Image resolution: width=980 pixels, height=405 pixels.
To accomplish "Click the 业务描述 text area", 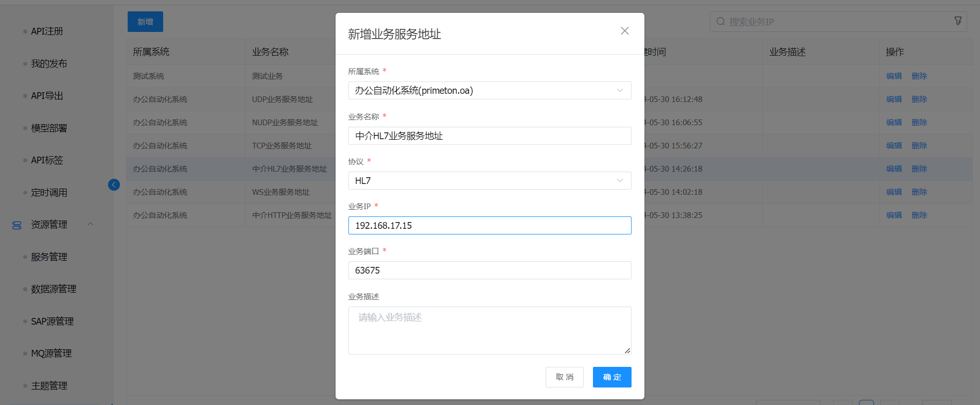I will (x=489, y=330).
